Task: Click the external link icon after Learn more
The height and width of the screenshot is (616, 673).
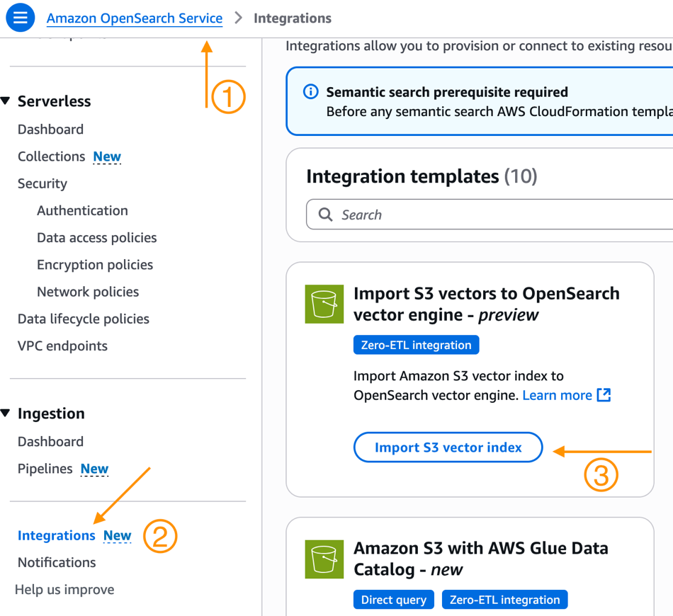Action: click(604, 394)
